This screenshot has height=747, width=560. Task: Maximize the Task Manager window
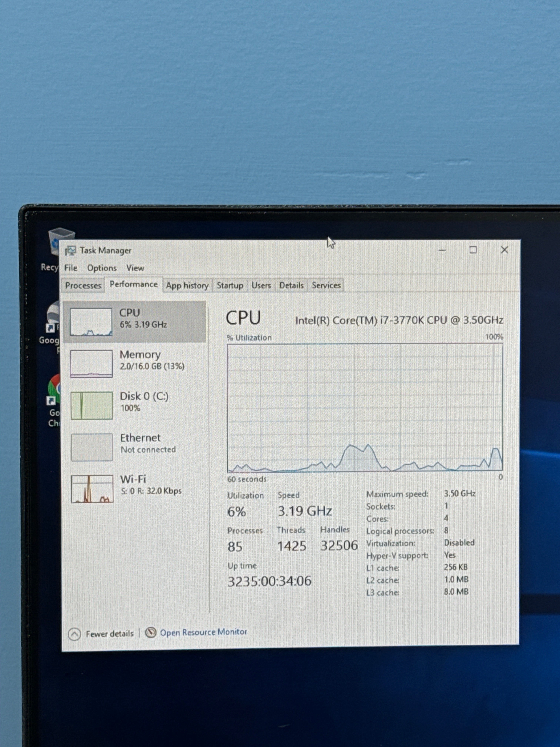[x=473, y=250]
